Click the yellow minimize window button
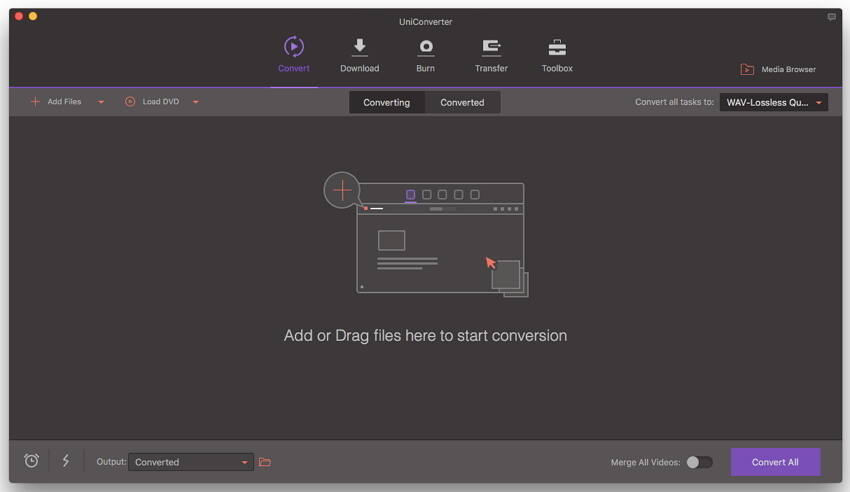Image resolution: width=850 pixels, height=492 pixels. [x=33, y=16]
